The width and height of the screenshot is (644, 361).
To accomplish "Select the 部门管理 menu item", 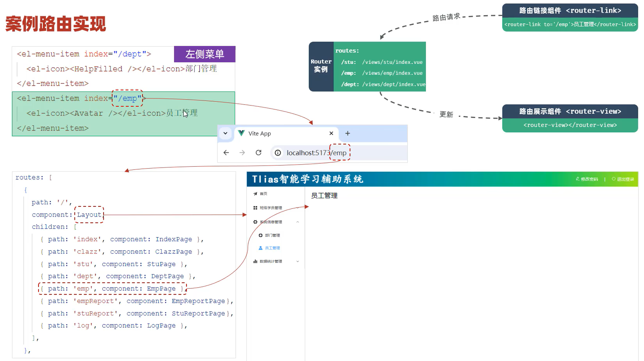I will 272,236.
